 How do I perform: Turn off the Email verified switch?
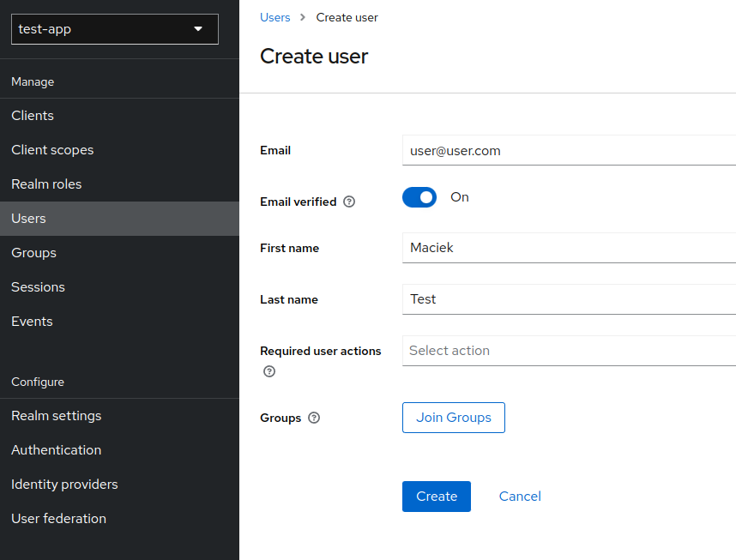[419, 198]
